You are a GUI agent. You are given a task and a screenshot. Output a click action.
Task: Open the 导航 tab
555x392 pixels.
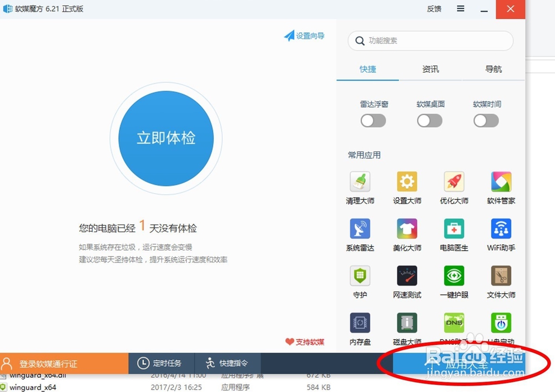[x=493, y=69]
